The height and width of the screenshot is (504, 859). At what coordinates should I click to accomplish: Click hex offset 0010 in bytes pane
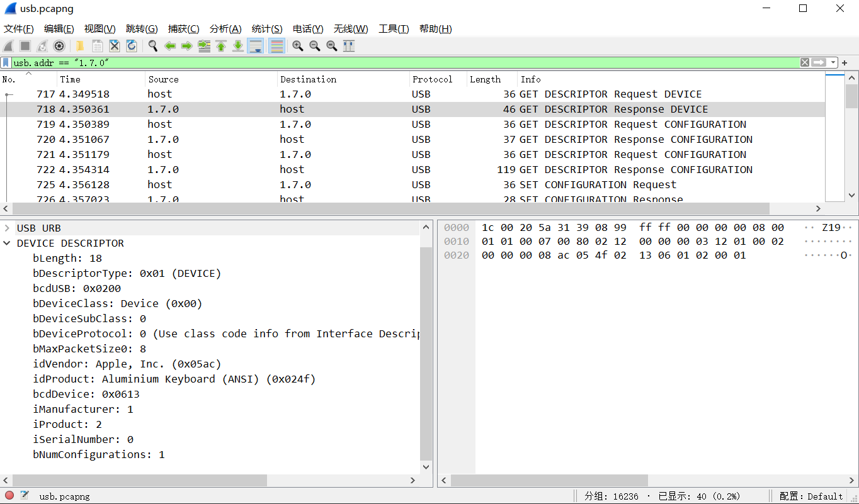[x=457, y=242]
